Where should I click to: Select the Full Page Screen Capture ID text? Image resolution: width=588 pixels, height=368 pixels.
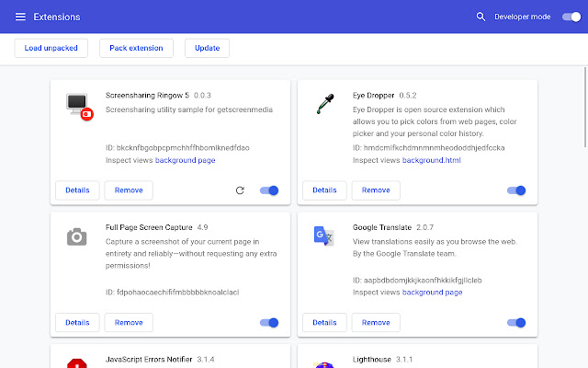tap(172, 293)
